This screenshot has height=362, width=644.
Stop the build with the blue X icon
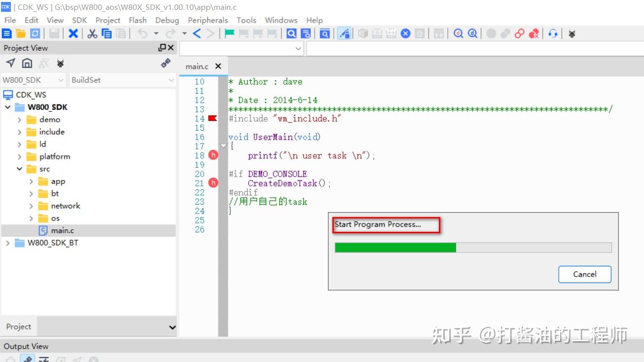click(x=405, y=33)
